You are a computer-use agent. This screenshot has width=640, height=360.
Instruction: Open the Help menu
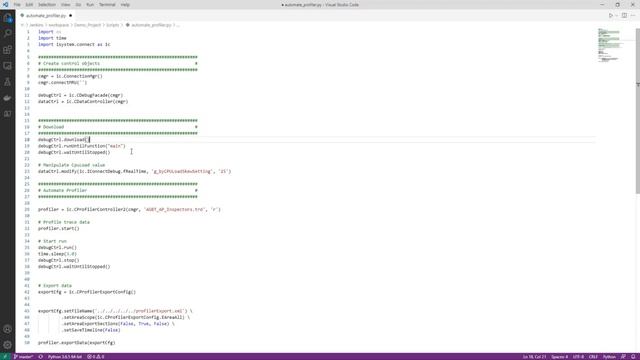[x=125, y=5]
